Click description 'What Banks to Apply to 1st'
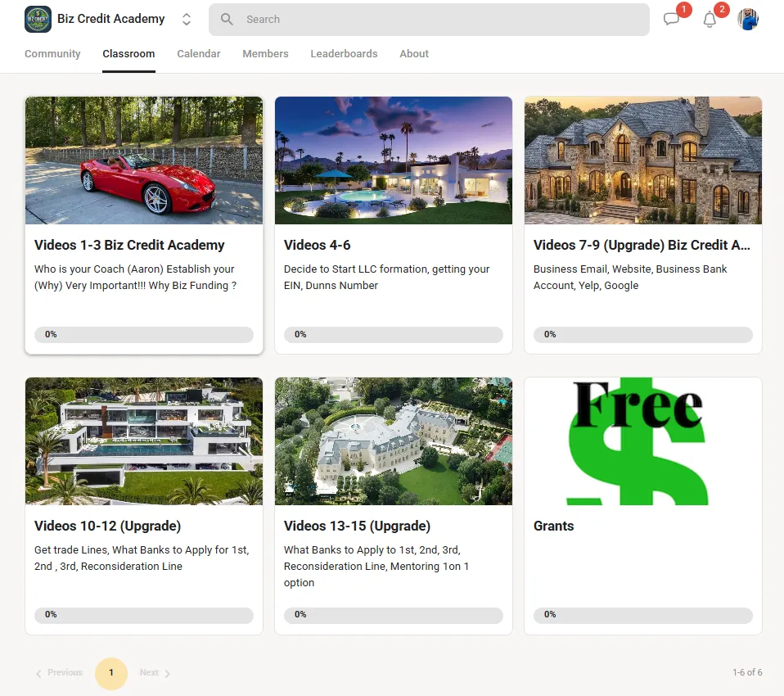This screenshot has width=784, height=696. tap(376, 566)
